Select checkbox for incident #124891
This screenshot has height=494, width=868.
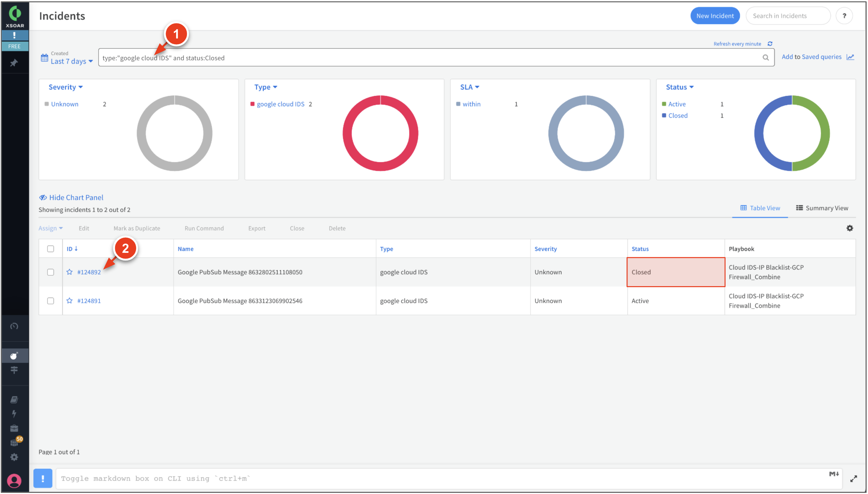coord(51,301)
